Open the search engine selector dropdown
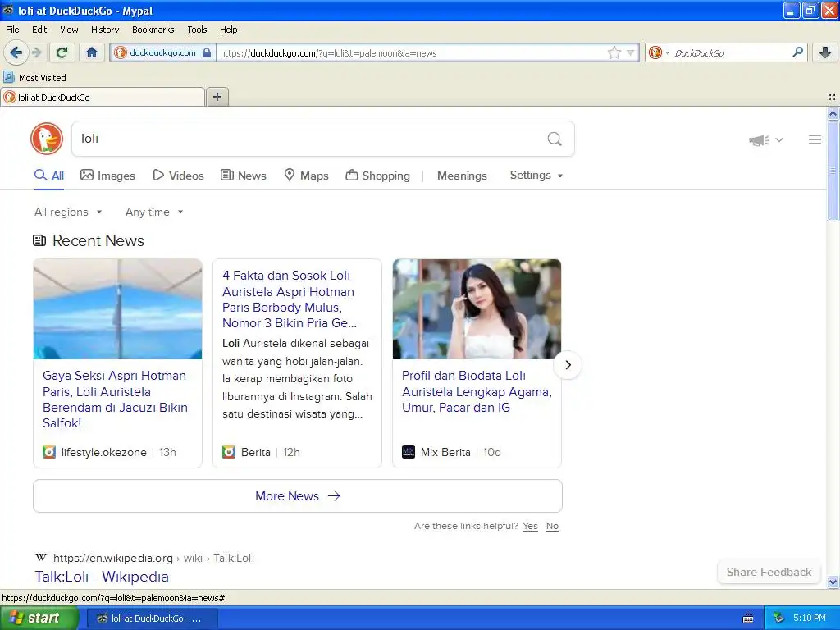The image size is (840, 630). (x=659, y=52)
